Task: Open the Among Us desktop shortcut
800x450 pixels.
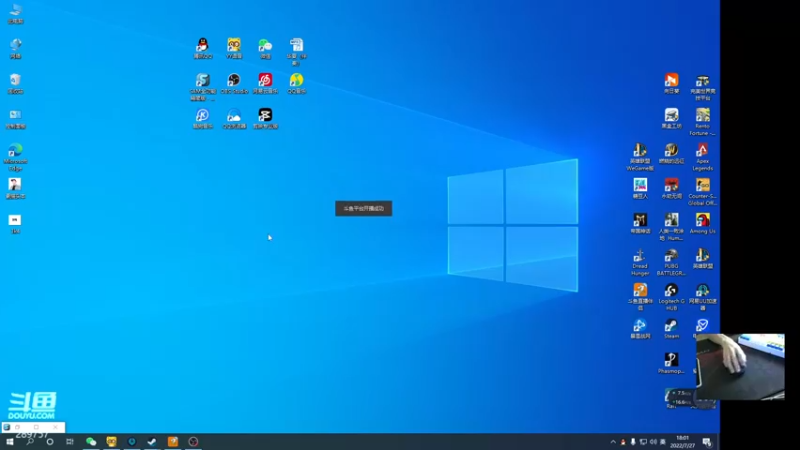Action: 703,223
